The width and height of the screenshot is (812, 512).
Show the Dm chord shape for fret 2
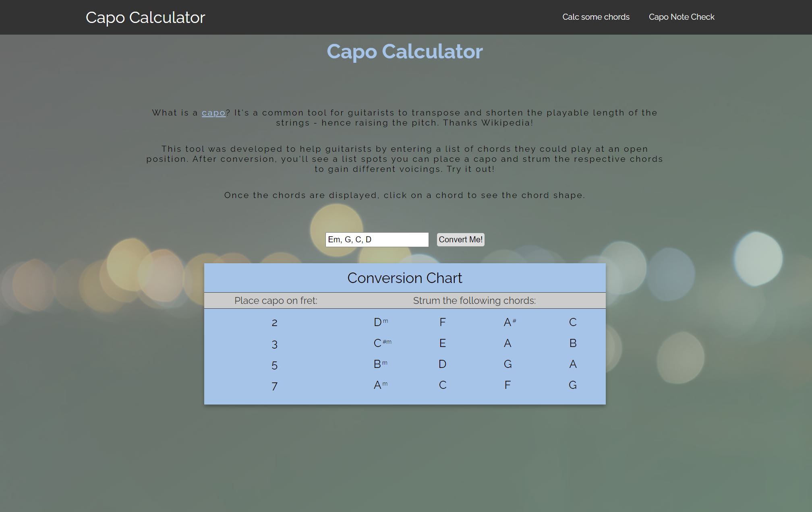click(x=380, y=322)
